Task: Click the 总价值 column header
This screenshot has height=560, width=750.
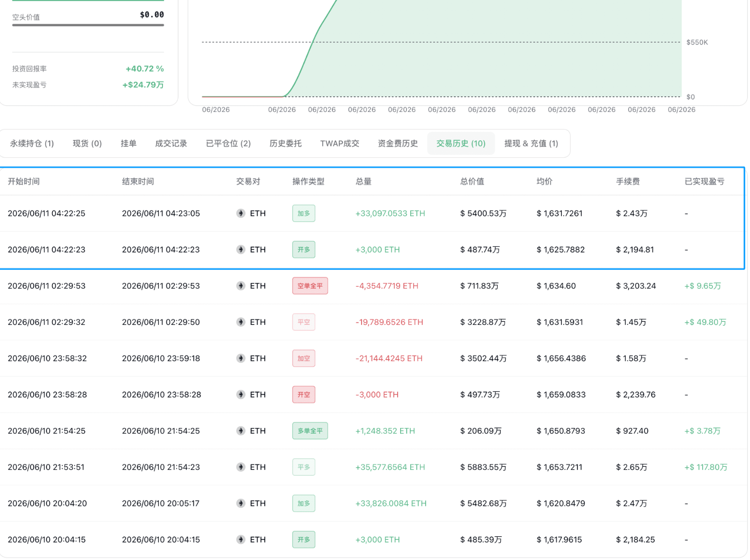Action: coord(472,181)
